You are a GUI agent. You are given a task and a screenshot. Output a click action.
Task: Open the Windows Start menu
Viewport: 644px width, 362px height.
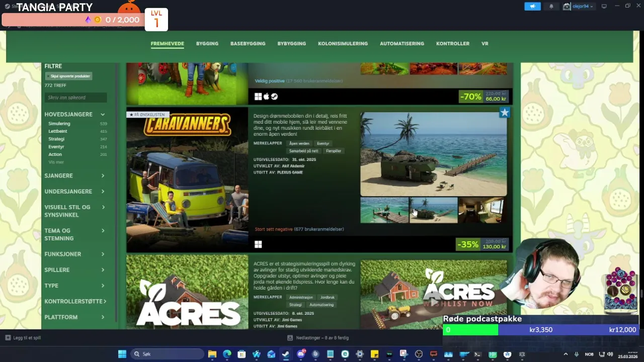[x=122, y=354]
